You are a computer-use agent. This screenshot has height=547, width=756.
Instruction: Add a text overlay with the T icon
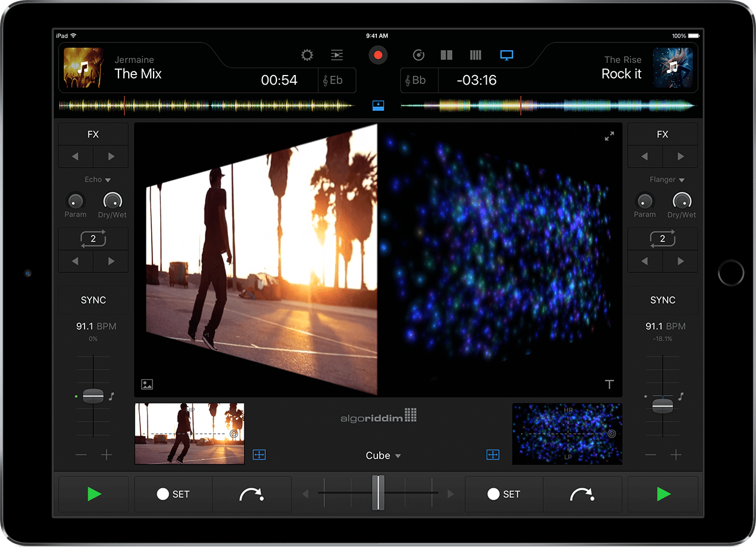(x=609, y=384)
